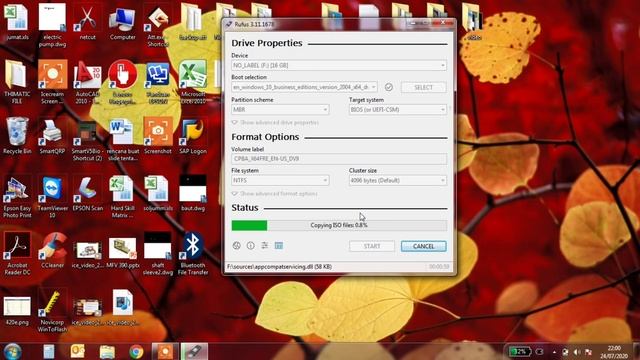
Task: Launch EPSON Scan shortcut
Action: 87,194
